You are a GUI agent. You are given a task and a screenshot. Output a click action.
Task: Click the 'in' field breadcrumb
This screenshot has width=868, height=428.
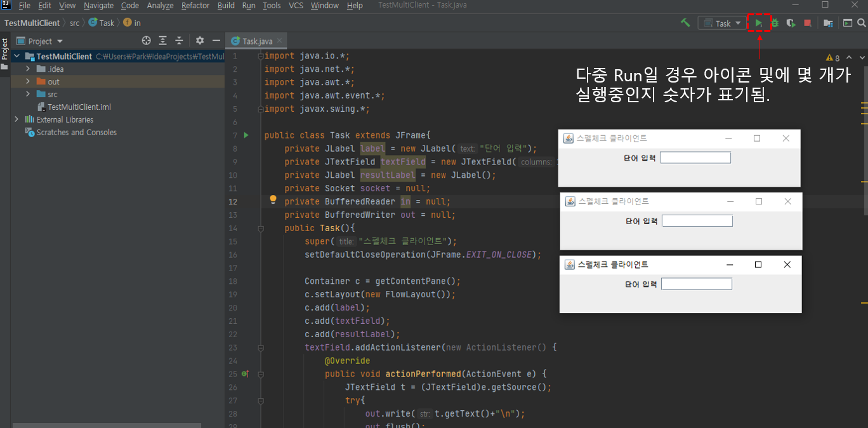point(133,23)
